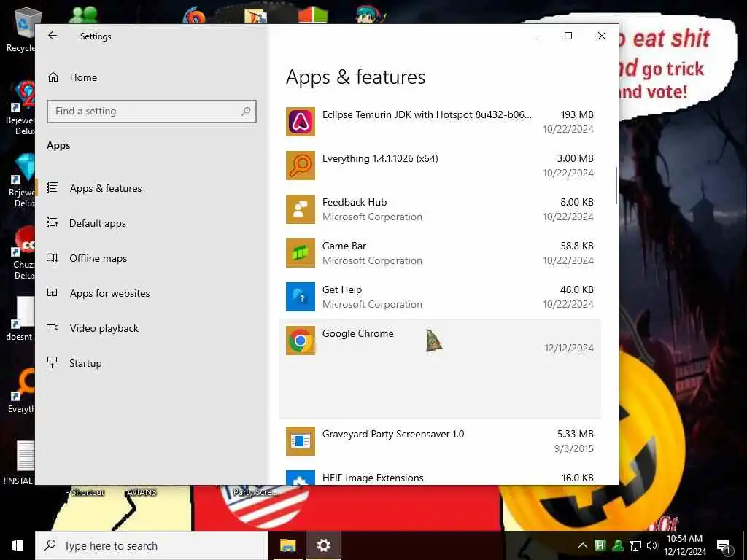The height and width of the screenshot is (560, 747).
Task: Close the Settings window
Action: 602,36
